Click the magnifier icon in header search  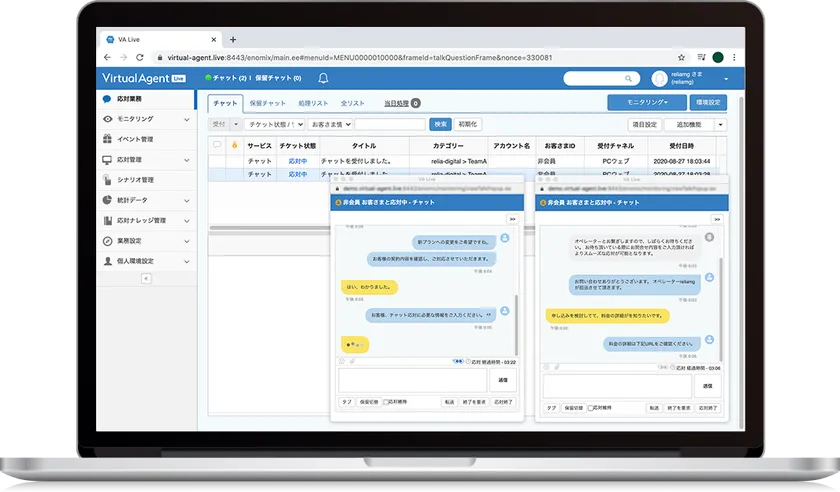[628, 79]
